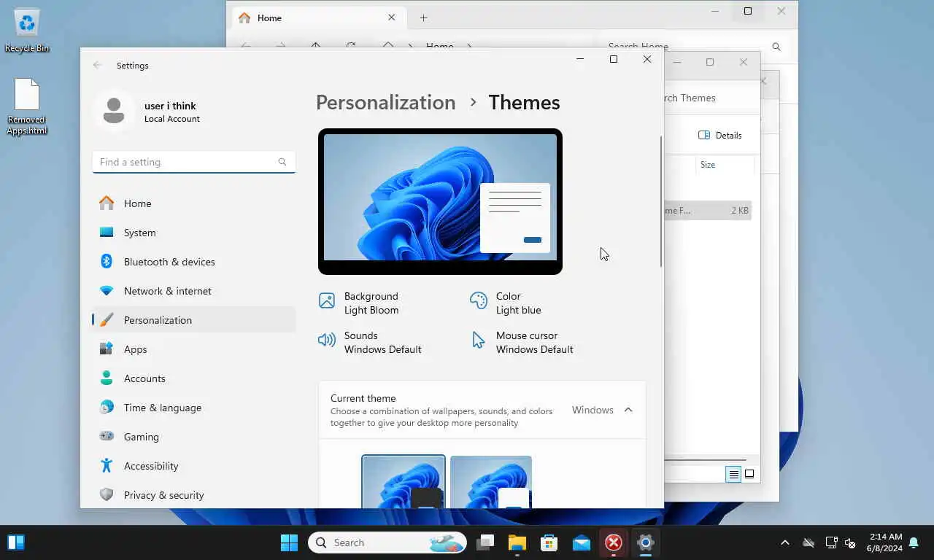Toggle the Details pane in Explorer window
Screen dimensions: 934x560
(719, 136)
